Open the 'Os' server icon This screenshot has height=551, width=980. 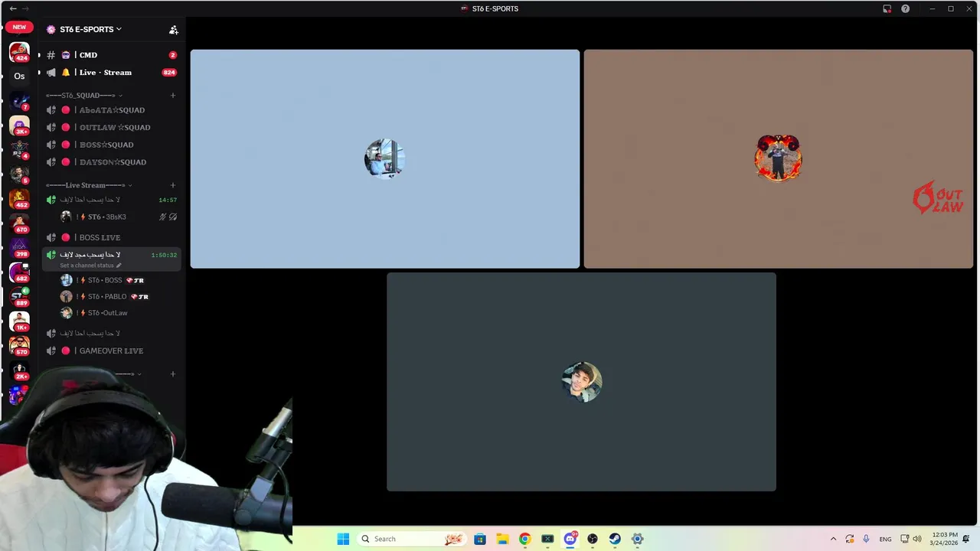pyautogui.click(x=19, y=77)
